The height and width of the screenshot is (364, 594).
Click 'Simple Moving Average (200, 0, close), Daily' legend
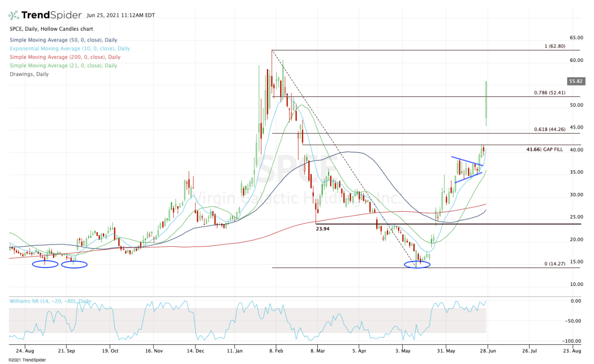tap(64, 57)
